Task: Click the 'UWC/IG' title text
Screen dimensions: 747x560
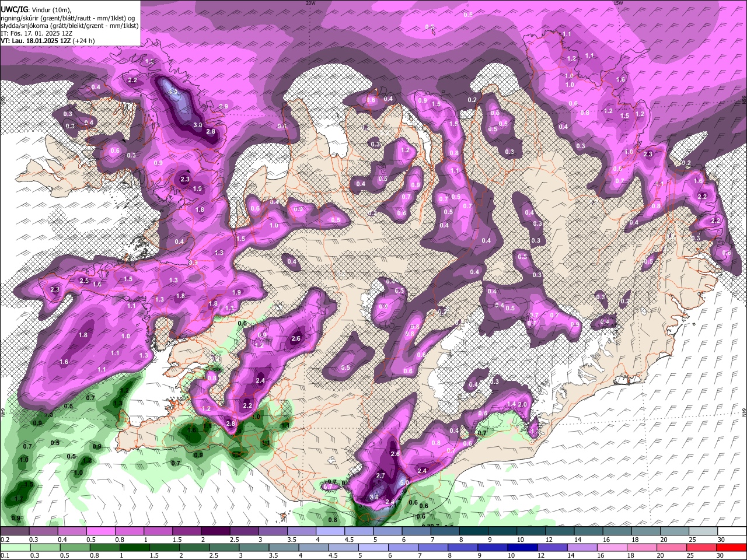Action: 14,9
